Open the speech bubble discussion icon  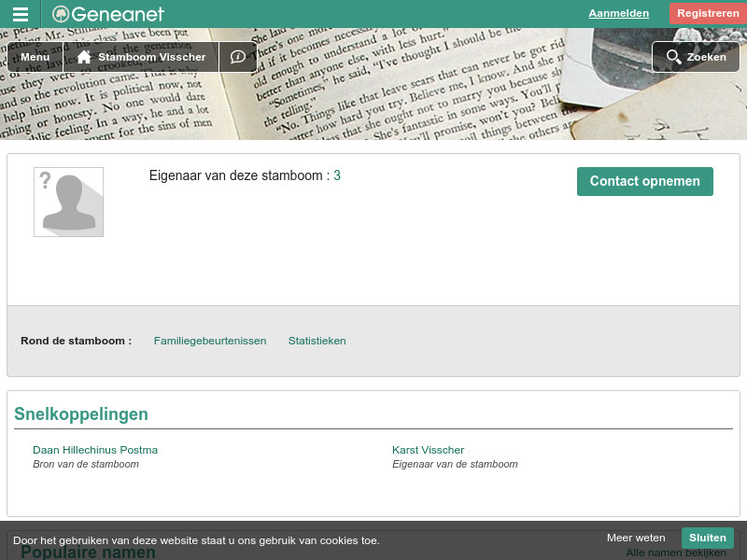click(238, 57)
